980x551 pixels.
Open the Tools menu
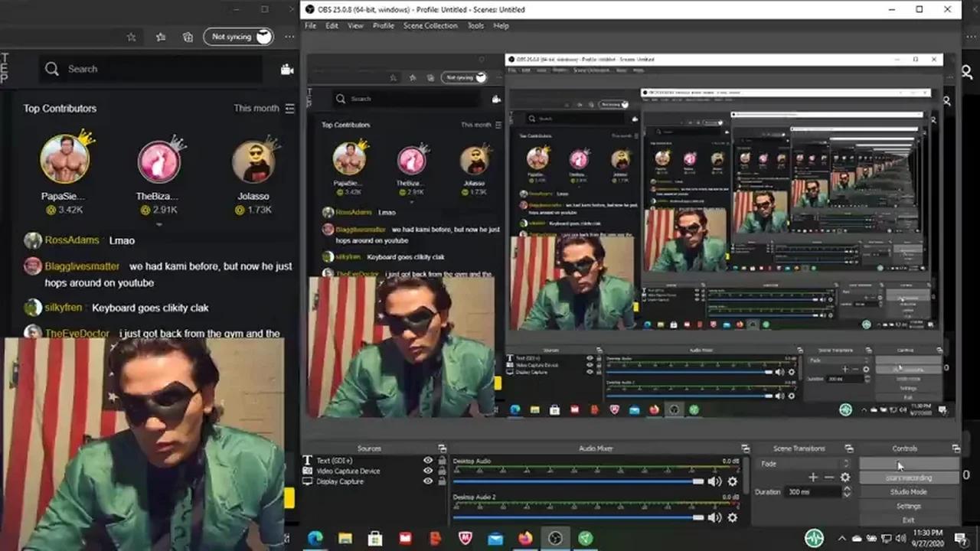[475, 25]
